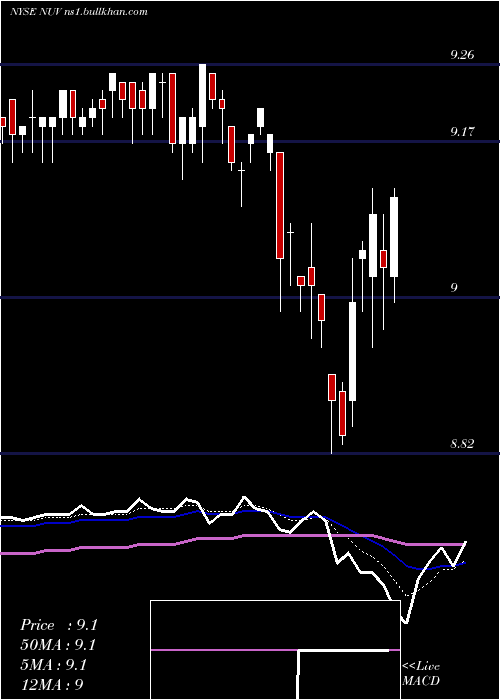
Task: Click the 8.82 price level label
Action: pos(462,444)
